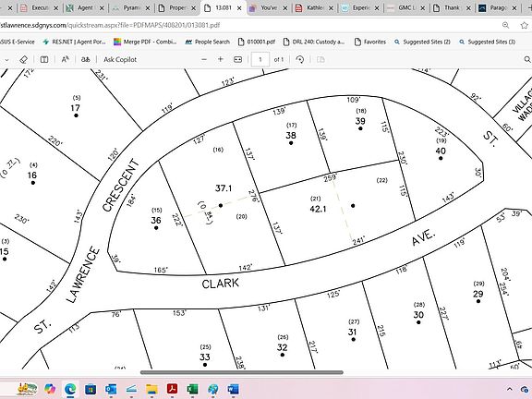
Task: Click parcel number 33 on the map
Action: pos(205,357)
